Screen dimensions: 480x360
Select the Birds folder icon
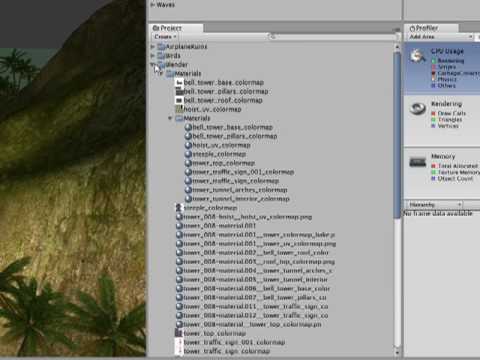point(161,55)
